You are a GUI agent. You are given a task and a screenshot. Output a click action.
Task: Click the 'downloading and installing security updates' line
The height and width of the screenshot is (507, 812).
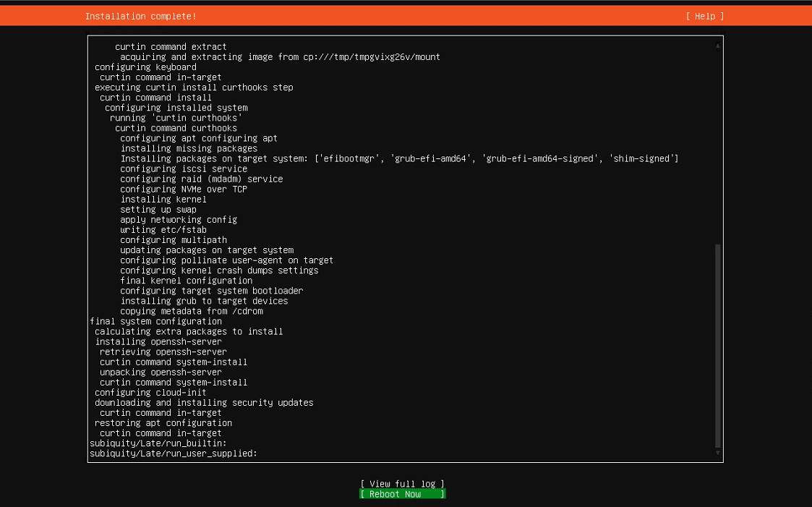click(x=204, y=402)
